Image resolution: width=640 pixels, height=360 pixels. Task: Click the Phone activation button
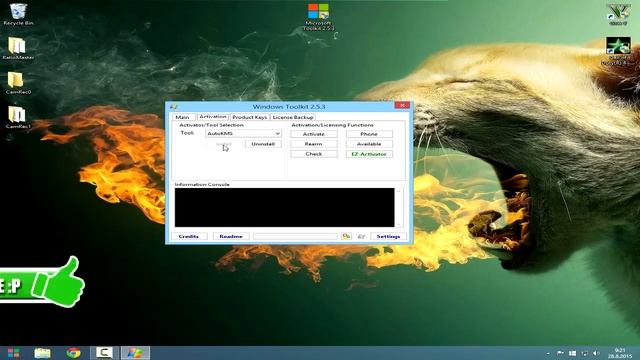[x=369, y=134]
